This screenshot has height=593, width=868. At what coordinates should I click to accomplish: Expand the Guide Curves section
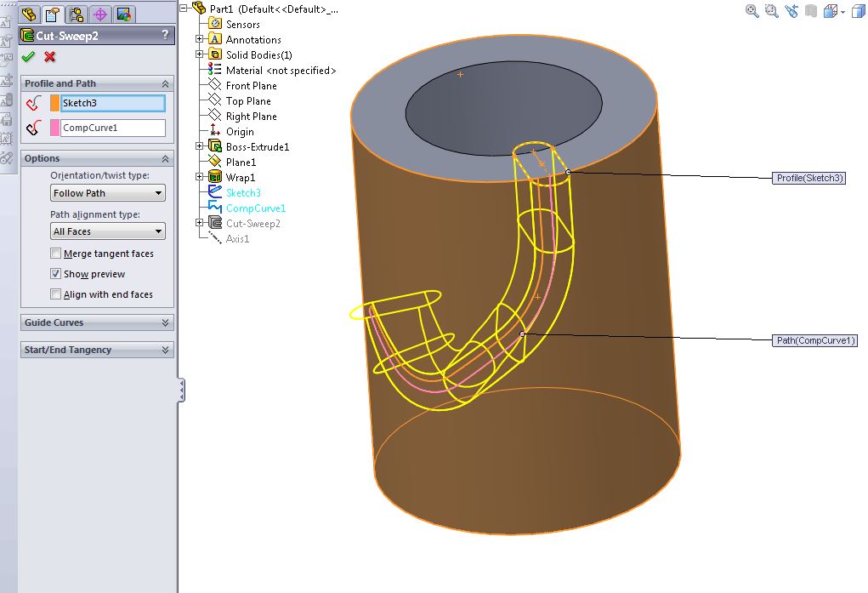click(97, 322)
